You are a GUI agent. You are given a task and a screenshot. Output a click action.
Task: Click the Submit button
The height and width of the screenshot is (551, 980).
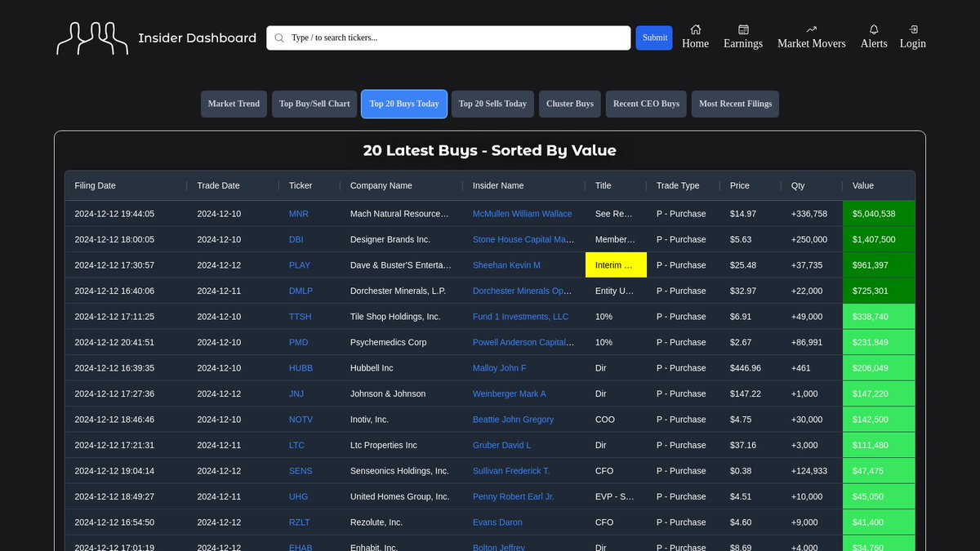point(654,38)
